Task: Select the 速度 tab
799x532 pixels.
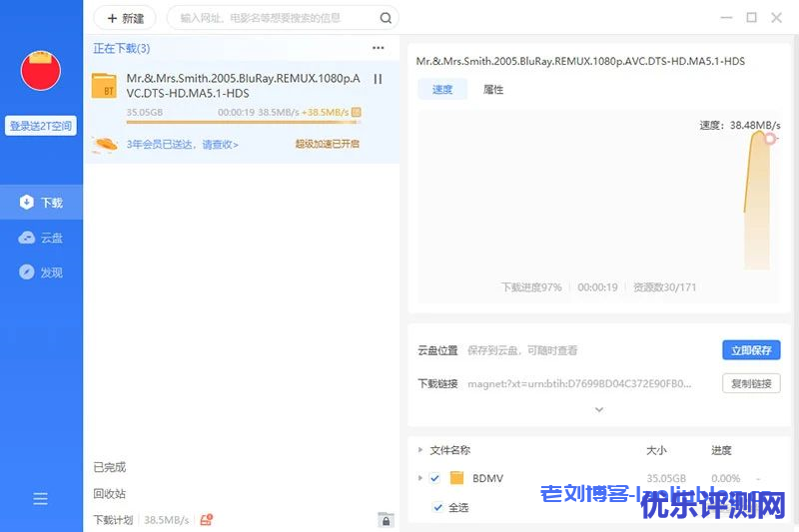Action: click(442, 90)
